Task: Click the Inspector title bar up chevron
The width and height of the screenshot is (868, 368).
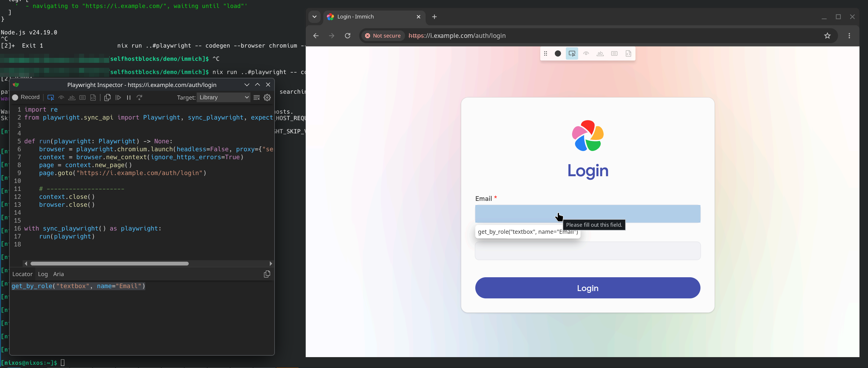Action: pos(257,85)
